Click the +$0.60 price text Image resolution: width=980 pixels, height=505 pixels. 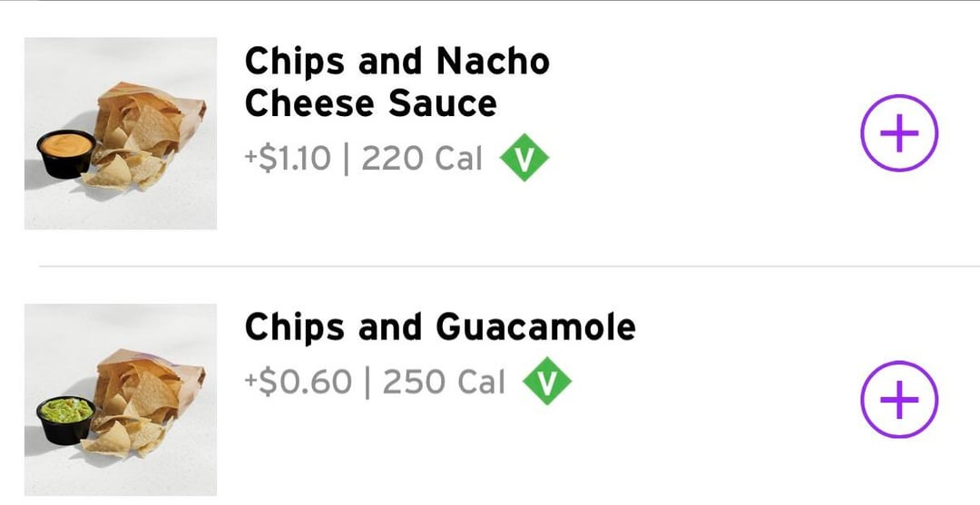pos(298,383)
